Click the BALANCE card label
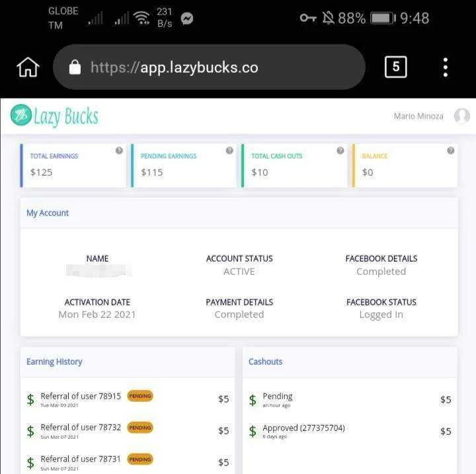This screenshot has height=474, width=476. [x=375, y=156]
